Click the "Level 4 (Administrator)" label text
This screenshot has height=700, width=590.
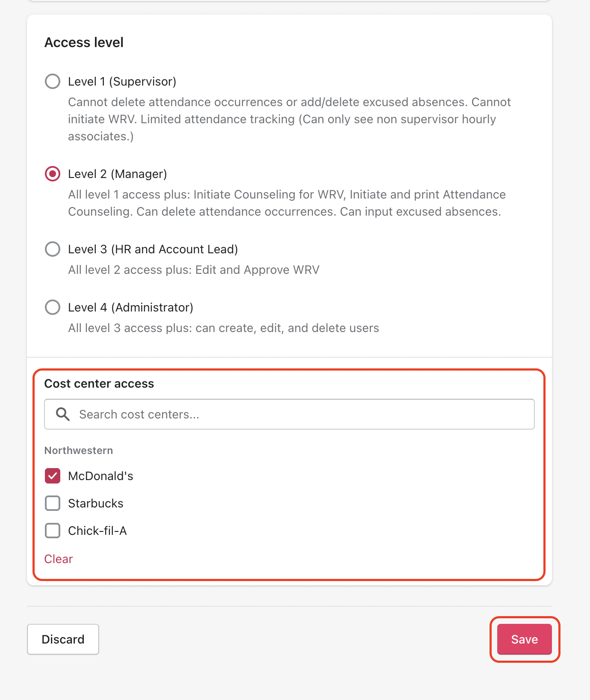pos(130,307)
